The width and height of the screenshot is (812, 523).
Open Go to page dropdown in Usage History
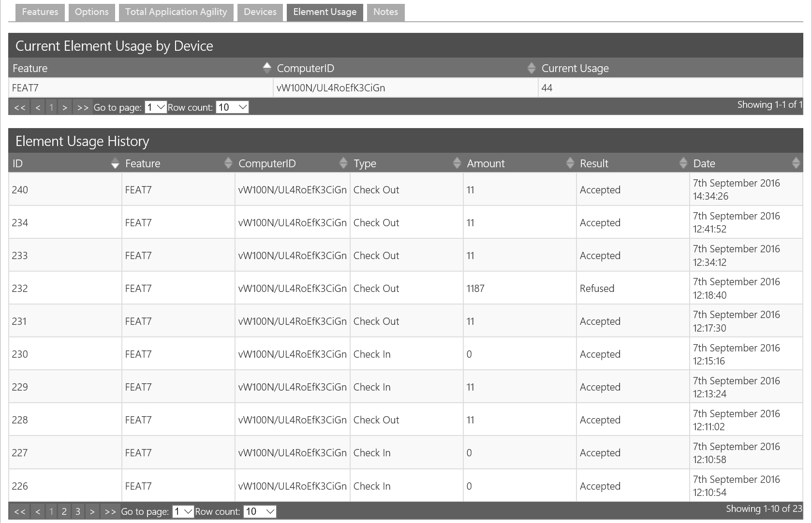click(183, 511)
